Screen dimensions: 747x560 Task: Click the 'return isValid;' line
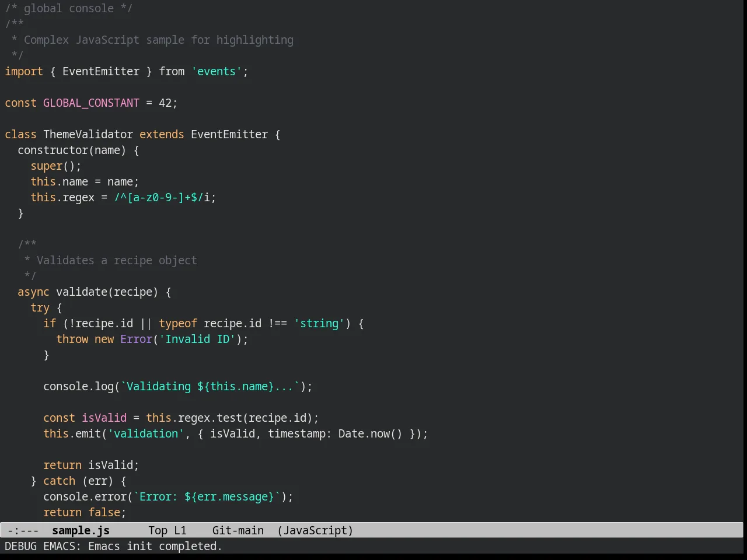pos(91,465)
